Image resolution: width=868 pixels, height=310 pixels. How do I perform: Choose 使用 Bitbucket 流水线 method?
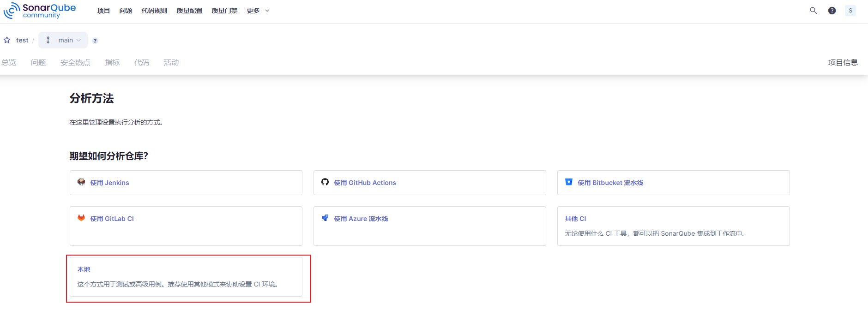674,183
